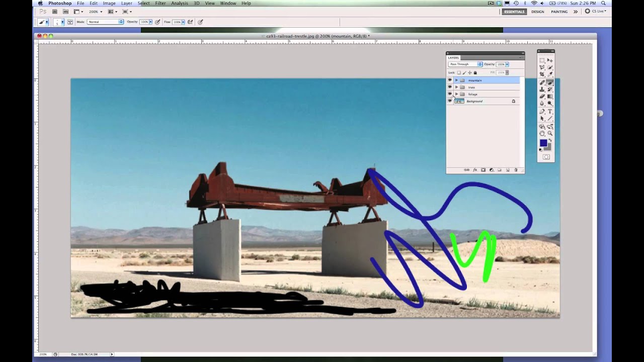The image size is (644, 362).
Task: Add a layer mask
Action: click(483, 170)
